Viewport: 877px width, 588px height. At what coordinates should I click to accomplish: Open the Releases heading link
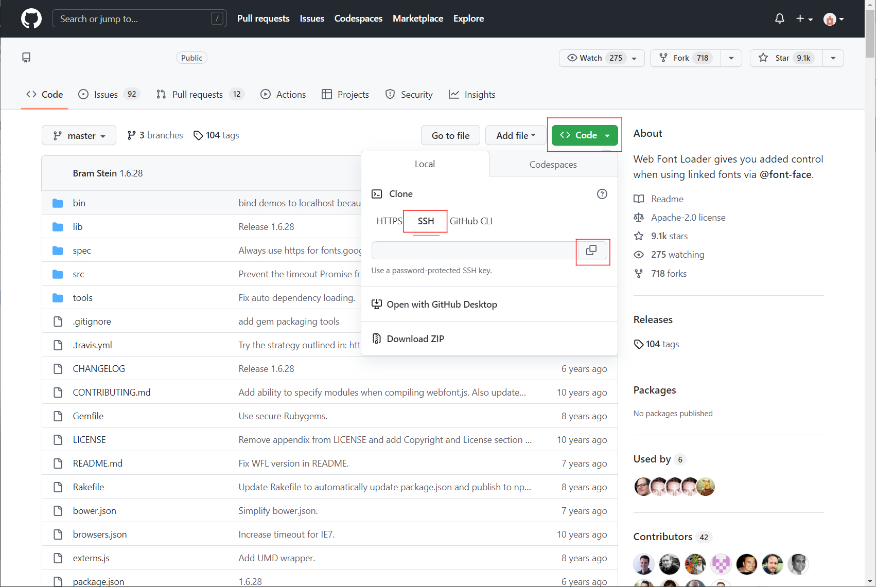coord(653,319)
